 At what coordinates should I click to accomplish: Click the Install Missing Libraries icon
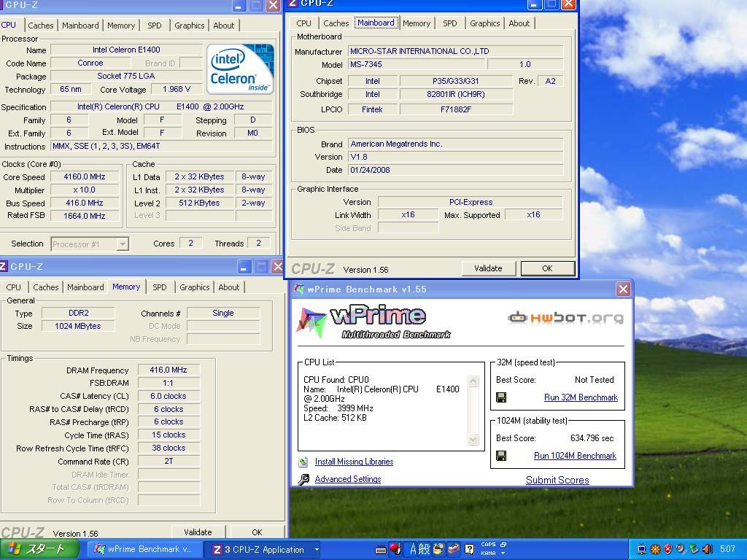(x=303, y=462)
